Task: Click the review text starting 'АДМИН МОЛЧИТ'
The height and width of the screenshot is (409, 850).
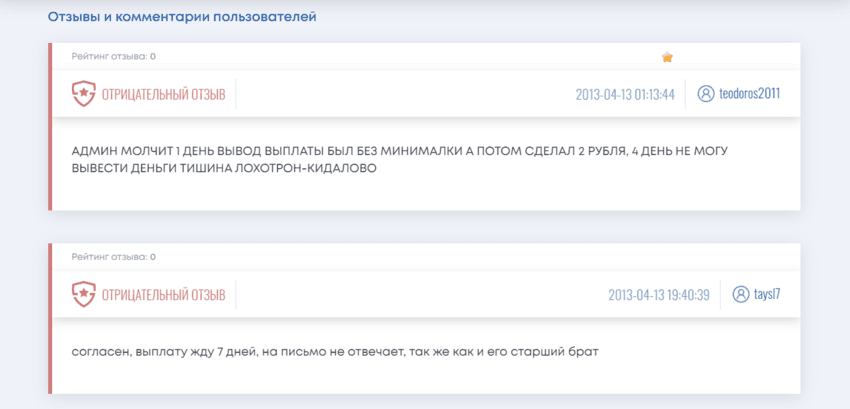Action: click(399, 159)
